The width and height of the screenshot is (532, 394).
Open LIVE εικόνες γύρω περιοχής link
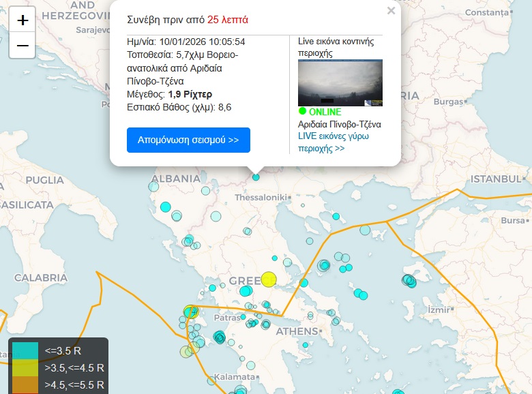coord(333,142)
